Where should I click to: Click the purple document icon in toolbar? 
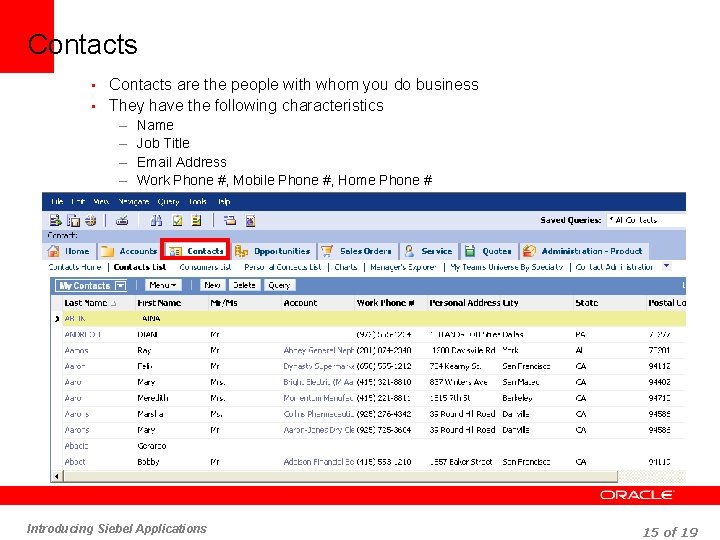click(x=250, y=221)
